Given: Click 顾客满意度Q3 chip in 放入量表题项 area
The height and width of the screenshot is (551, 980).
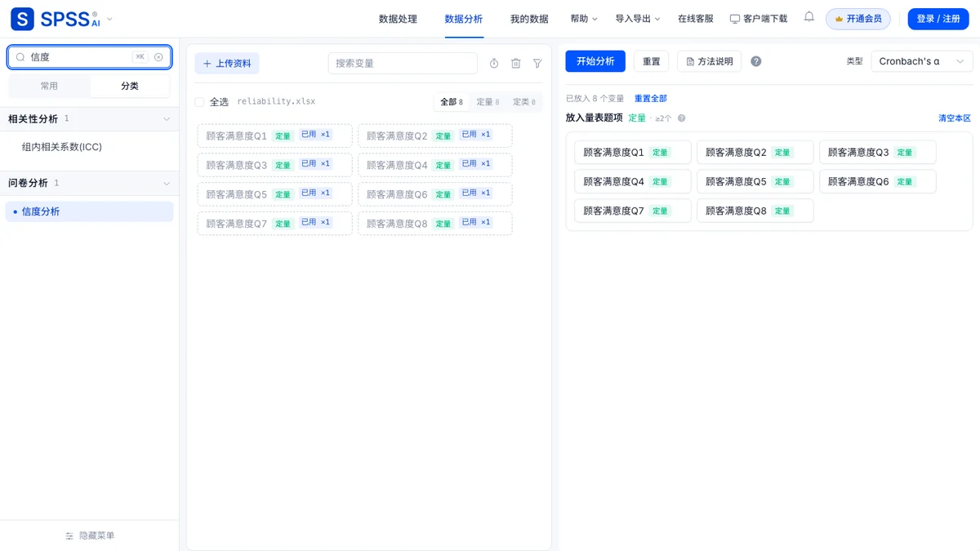Looking at the screenshot, I should [x=878, y=153].
